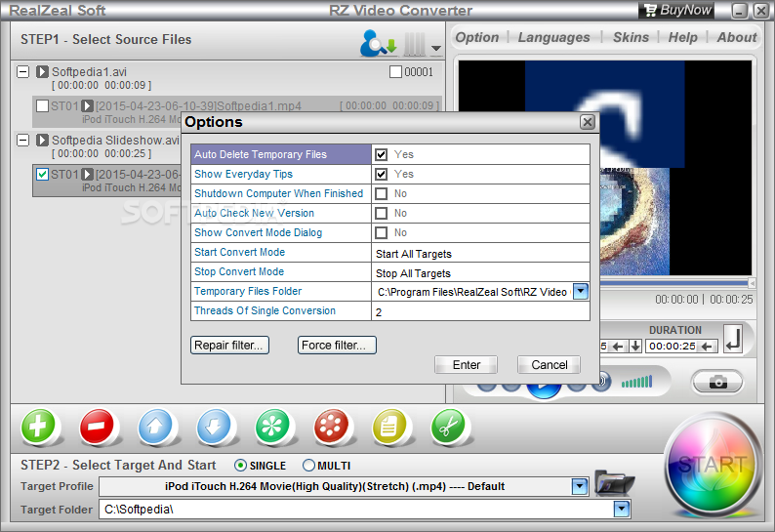
Task: Click play icon of first ST01 target
Action: pyautogui.click(x=88, y=105)
